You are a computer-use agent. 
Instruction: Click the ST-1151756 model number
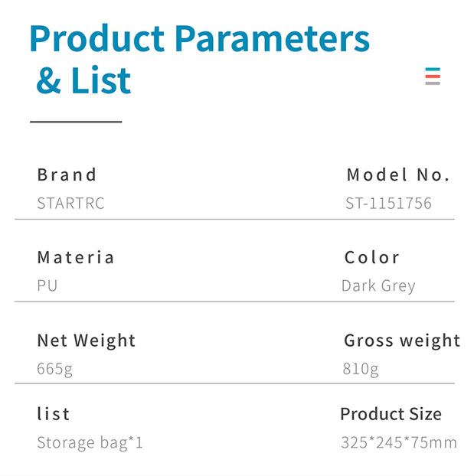coord(388,203)
